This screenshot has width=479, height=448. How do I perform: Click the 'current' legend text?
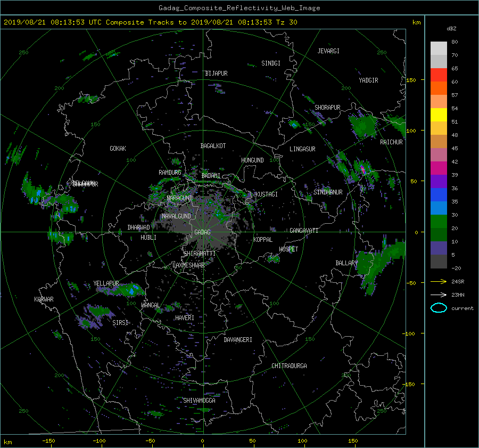click(462, 308)
